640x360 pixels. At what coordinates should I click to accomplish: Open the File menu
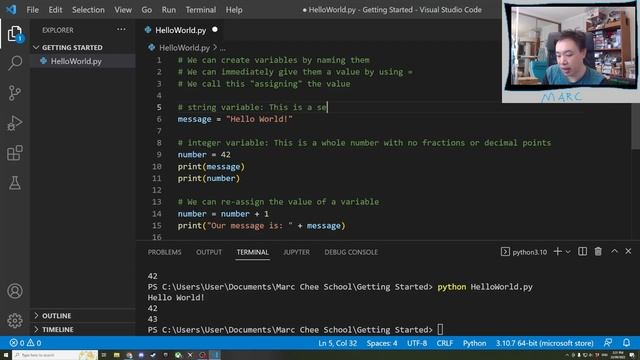[x=32, y=9]
